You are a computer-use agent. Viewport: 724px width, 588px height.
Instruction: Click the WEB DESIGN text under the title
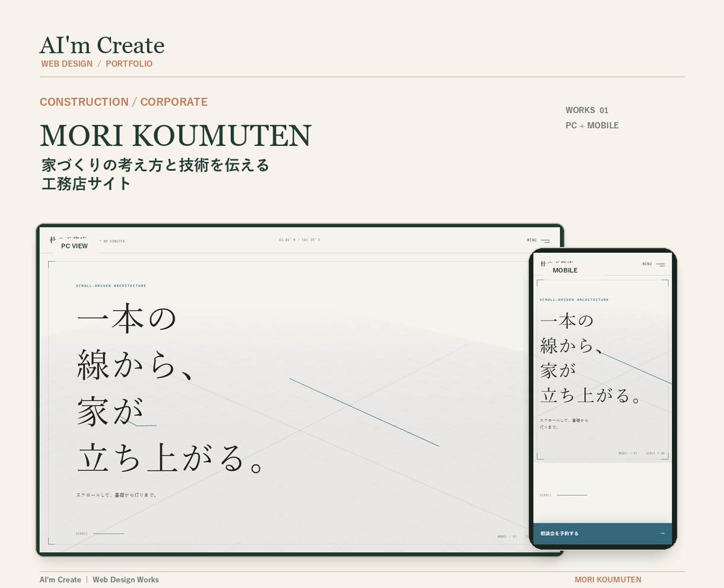click(67, 63)
